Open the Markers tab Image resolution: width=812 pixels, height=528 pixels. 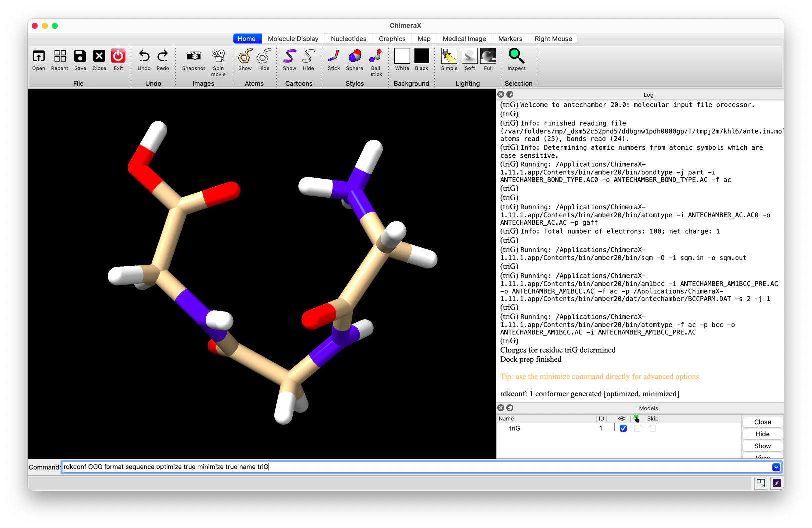(x=510, y=39)
